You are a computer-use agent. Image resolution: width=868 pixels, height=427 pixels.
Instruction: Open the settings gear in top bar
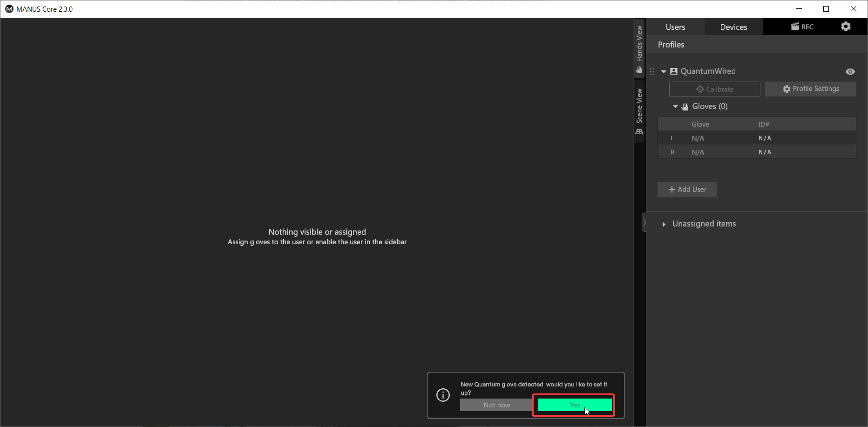846,27
